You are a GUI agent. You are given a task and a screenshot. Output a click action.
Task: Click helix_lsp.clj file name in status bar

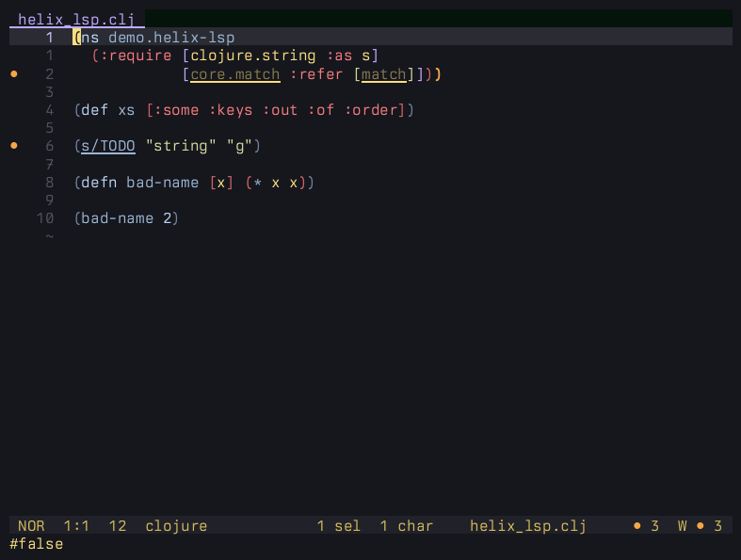[528, 526]
